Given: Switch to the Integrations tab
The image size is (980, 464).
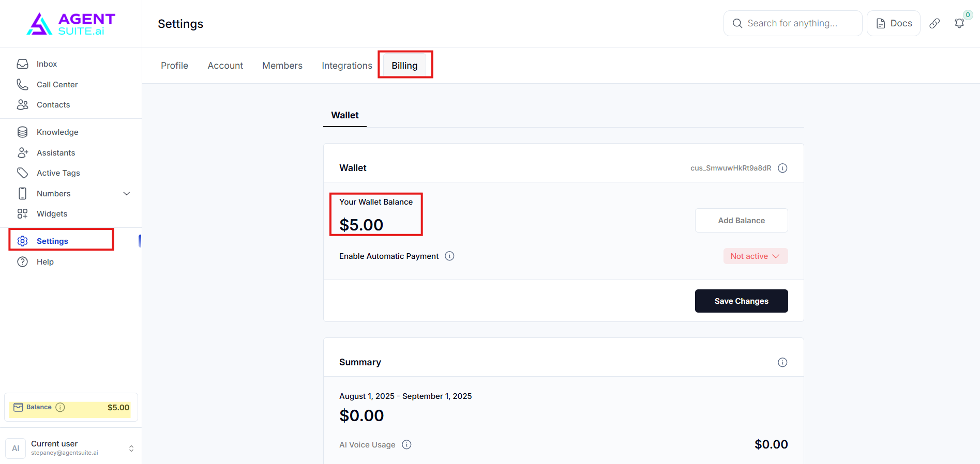Looking at the screenshot, I should [x=346, y=66].
